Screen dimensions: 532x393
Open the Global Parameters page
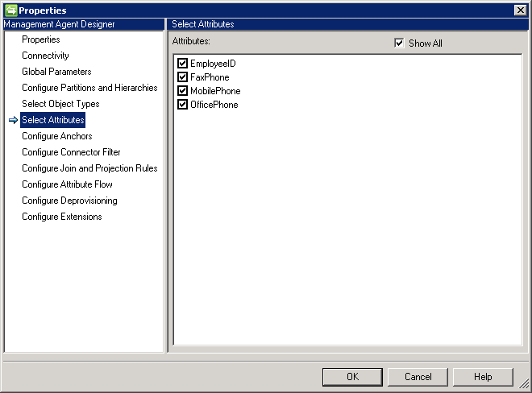pos(56,72)
